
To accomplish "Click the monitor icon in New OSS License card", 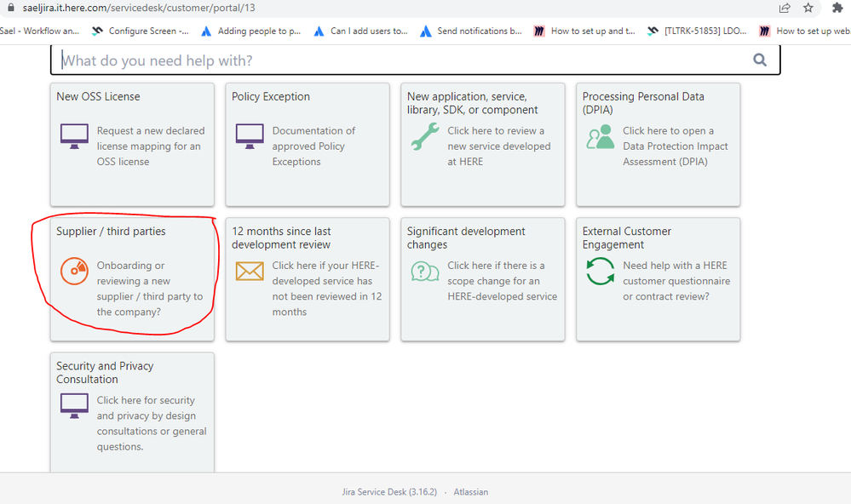I will click(x=74, y=136).
